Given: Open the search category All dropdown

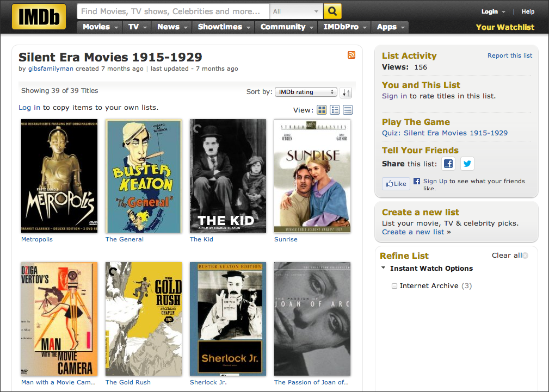Looking at the screenshot, I should [296, 11].
